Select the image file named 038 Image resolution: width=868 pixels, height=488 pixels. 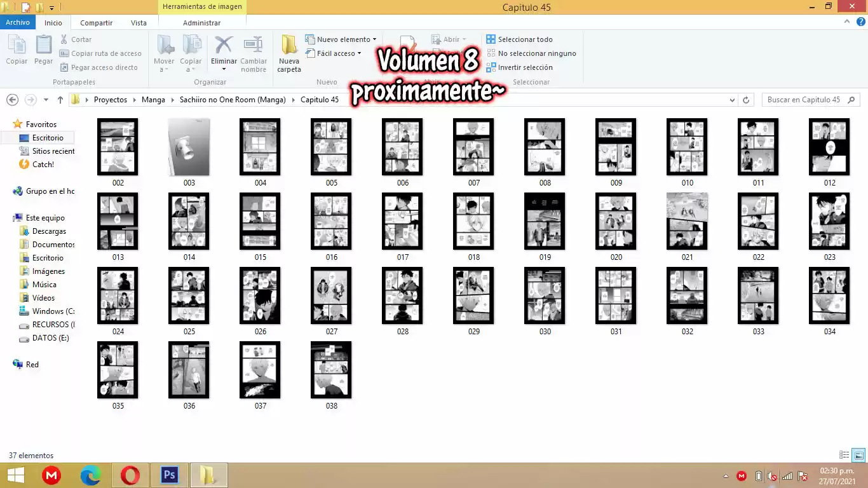[331, 376]
